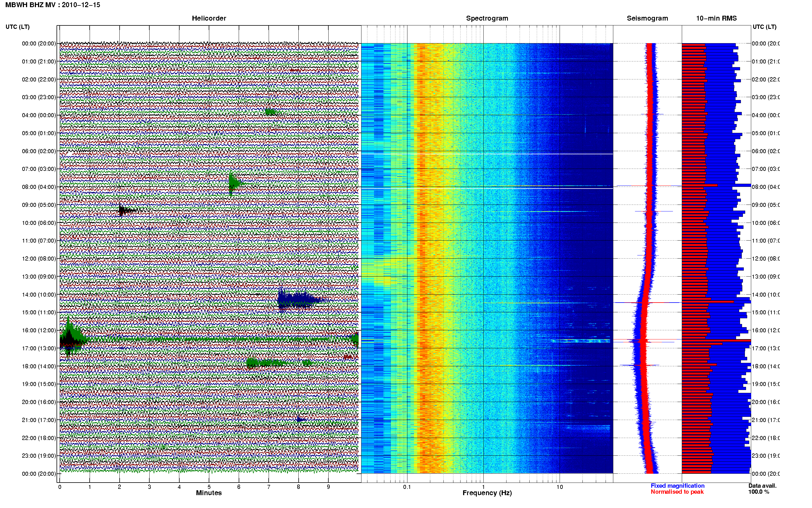This screenshot has width=812, height=508.
Task: Click the Seismogram panel heading
Action: [647, 19]
